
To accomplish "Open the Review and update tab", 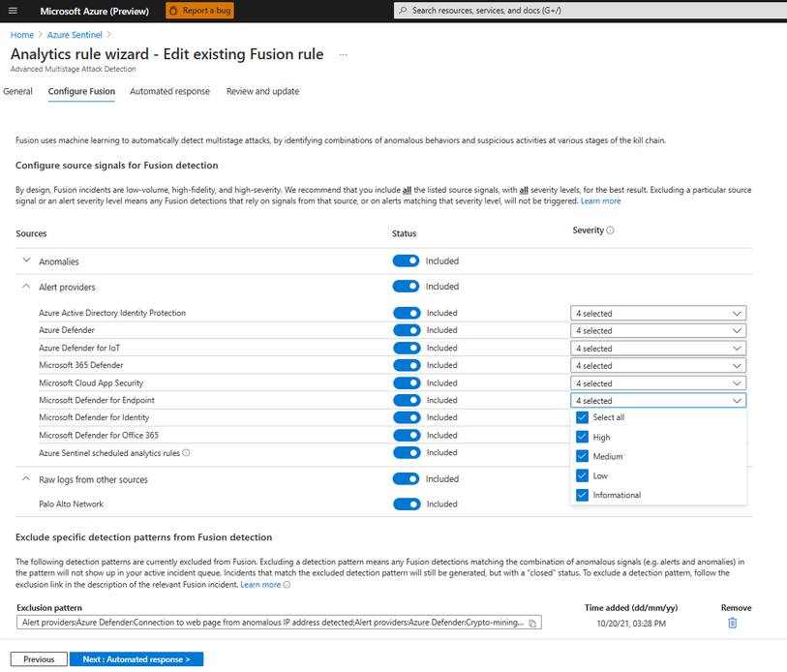I will coord(262,91).
